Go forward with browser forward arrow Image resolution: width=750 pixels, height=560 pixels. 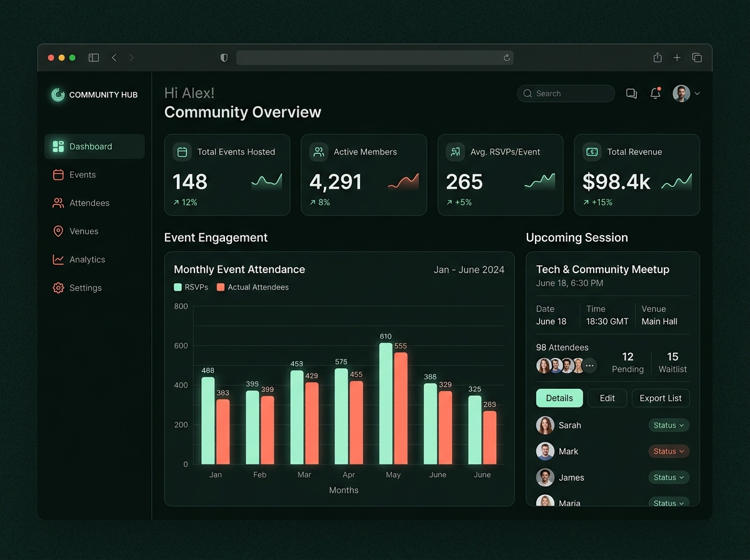[x=131, y=57]
